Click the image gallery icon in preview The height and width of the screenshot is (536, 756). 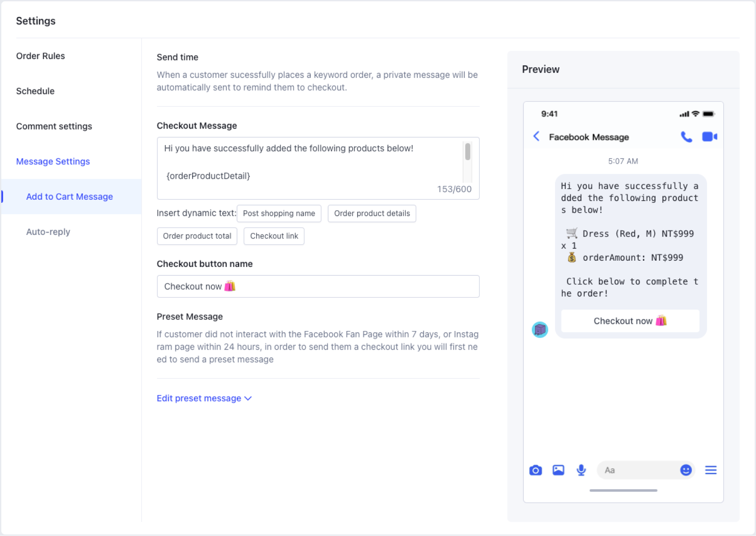[x=558, y=470]
